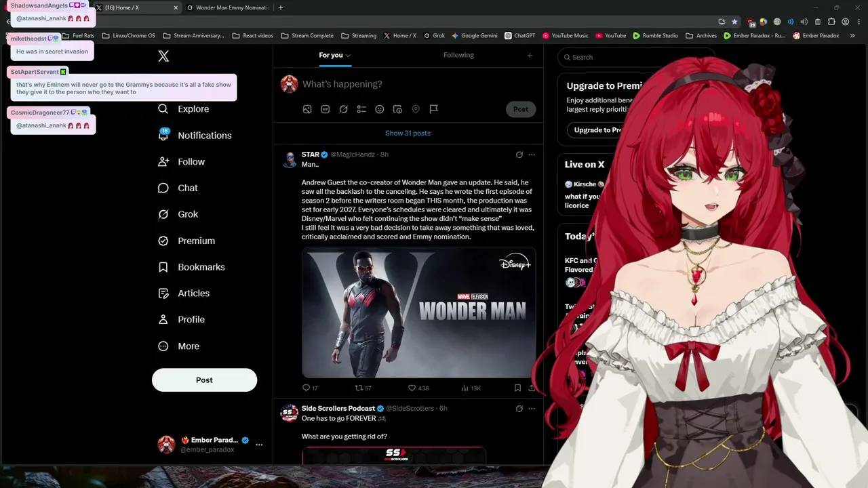The height and width of the screenshot is (488, 868).
Task: Launch Grok from the sidebar icon
Action: [x=163, y=214]
